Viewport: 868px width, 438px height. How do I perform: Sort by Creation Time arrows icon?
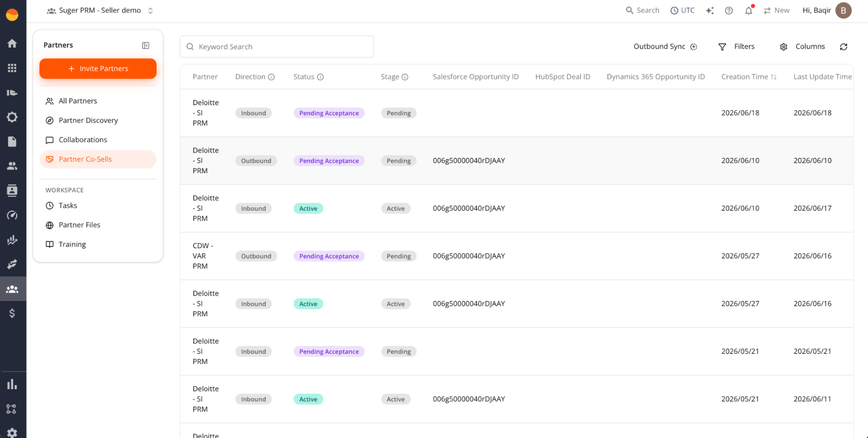click(774, 77)
